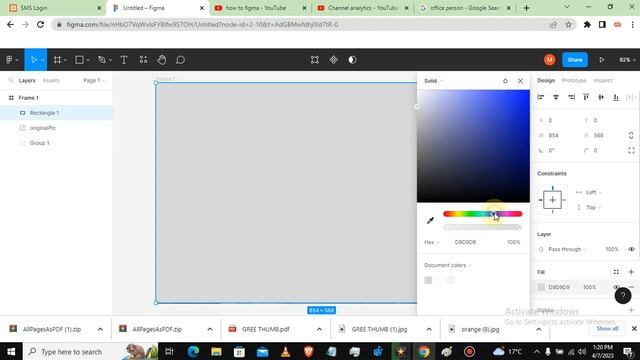Click the Use as mask icon
This screenshot has width=640, height=360.
point(352,60)
